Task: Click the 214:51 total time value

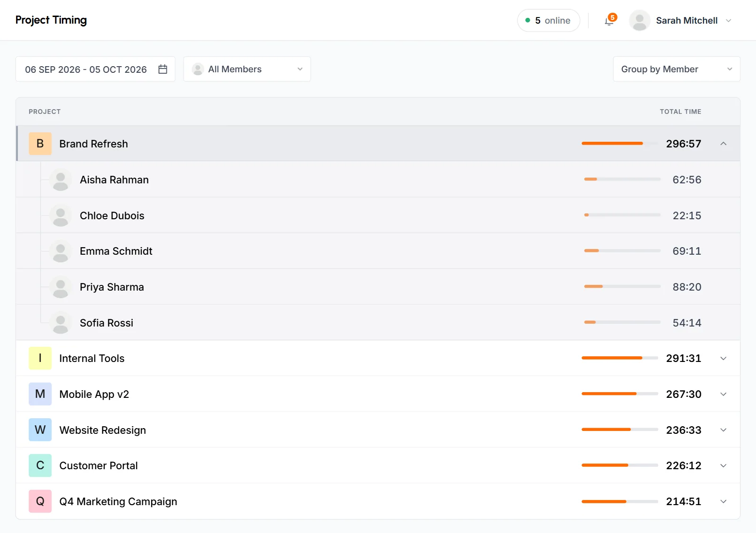Action: (684, 501)
